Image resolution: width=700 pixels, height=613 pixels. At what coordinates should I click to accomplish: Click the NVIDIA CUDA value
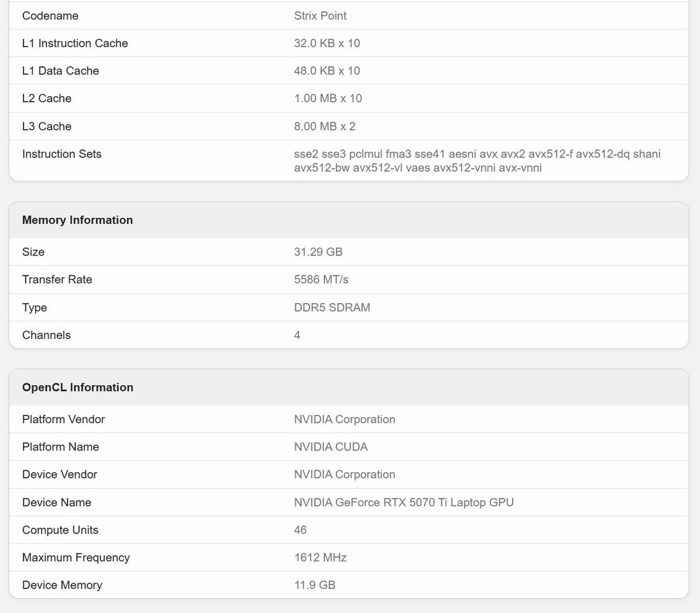330,447
